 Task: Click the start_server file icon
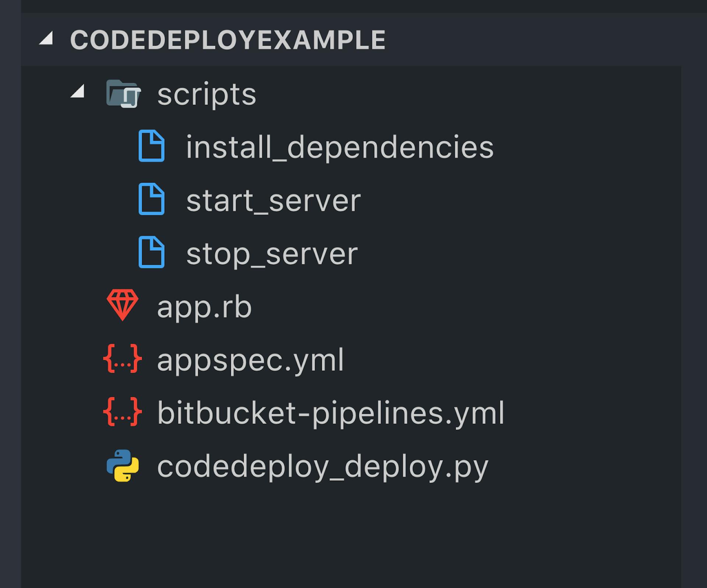click(151, 199)
